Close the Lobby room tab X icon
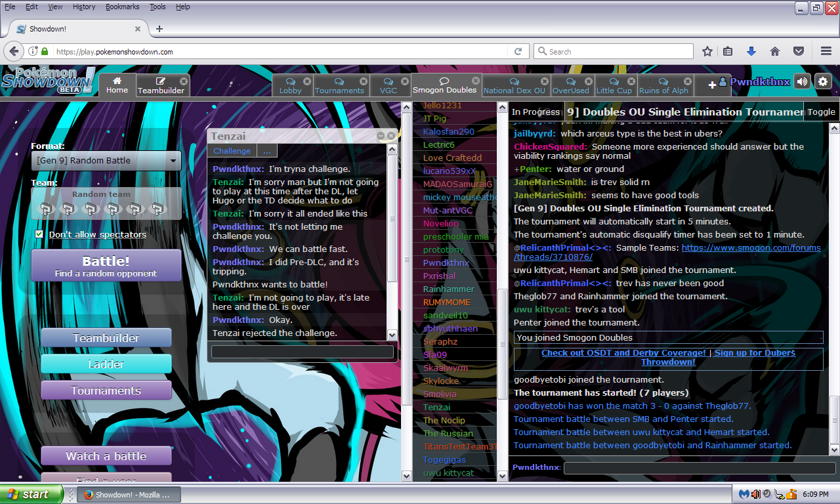This screenshot has height=504, width=840. tap(306, 81)
